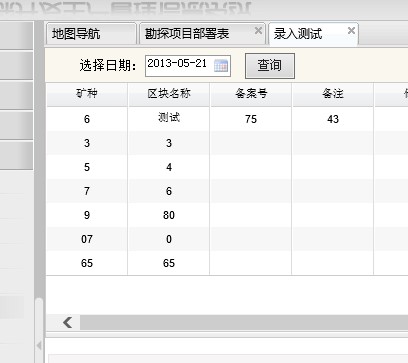Select the 录入测试 tab
Image resolution: width=408 pixels, height=363 pixels.
pyautogui.click(x=313, y=34)
